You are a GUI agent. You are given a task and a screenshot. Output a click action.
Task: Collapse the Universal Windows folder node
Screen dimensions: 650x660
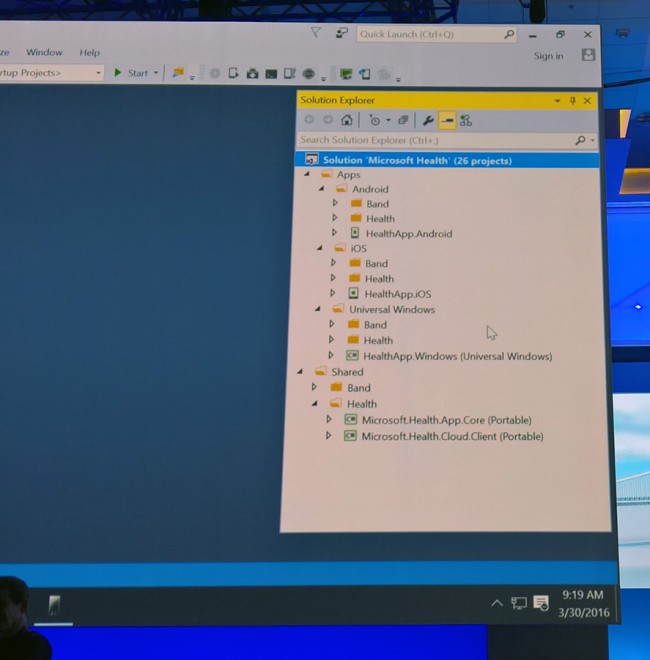318,309
